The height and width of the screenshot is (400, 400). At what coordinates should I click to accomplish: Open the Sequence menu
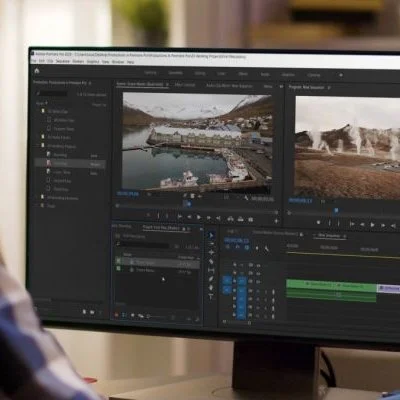63,61
